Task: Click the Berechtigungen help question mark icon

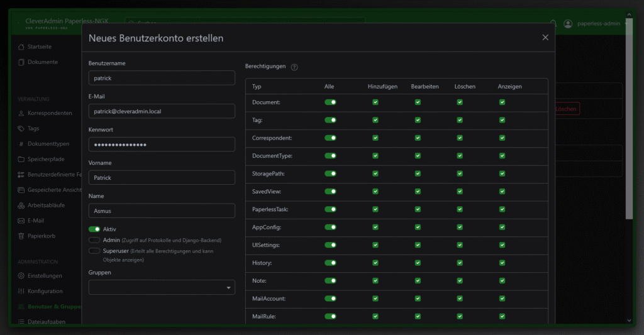Action: 294,67
